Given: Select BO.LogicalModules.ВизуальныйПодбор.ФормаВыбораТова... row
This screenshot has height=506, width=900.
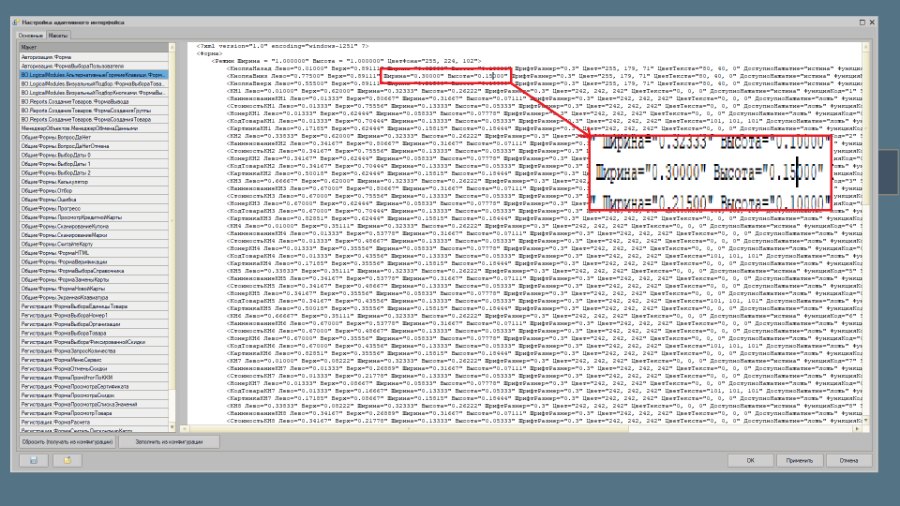Looking at the screenshot, I should [x=93, y=84].
